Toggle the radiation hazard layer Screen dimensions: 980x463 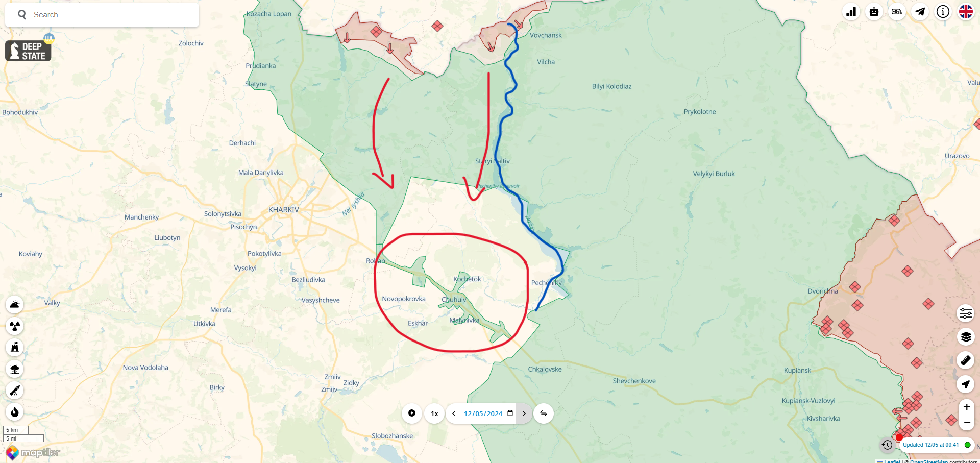point(15,326)
